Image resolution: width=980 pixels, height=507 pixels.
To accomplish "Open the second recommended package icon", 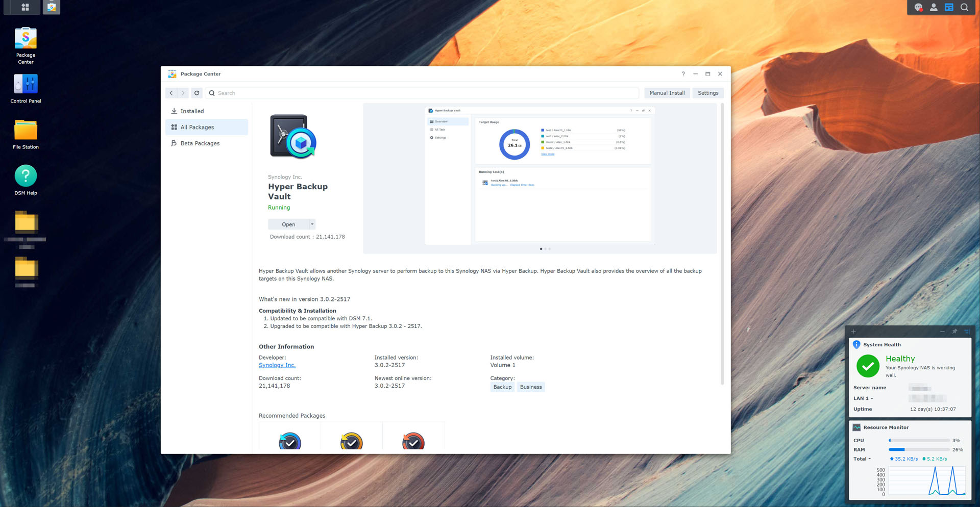I will [x=352, y=441].
